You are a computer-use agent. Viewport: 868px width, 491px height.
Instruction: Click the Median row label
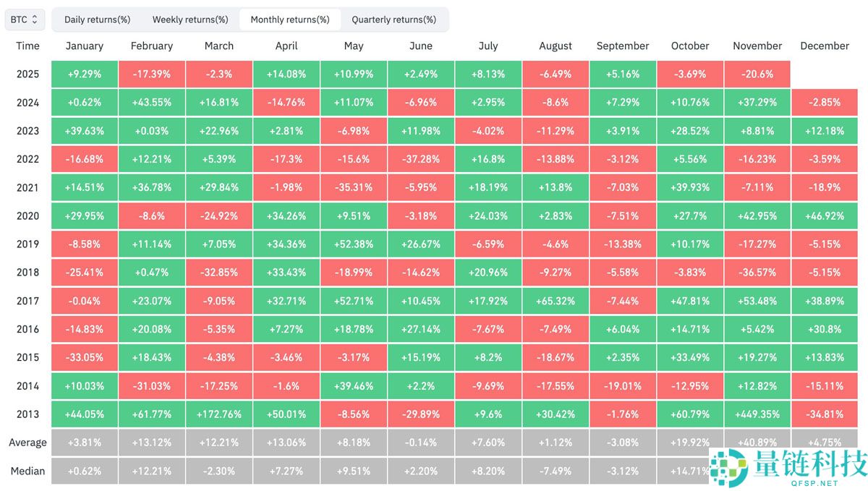pyautogui.click(x=27, y=471)
